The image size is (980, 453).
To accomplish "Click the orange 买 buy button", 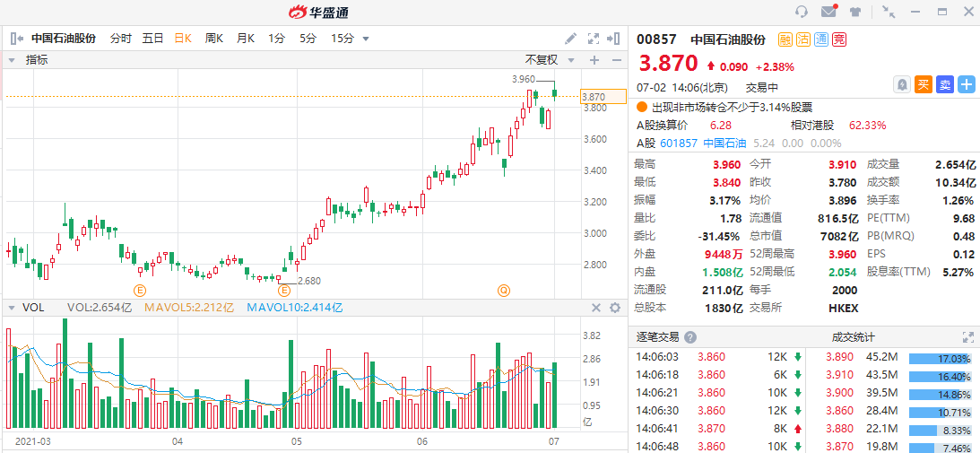I will pyautogui.click(x=924, y=84).
